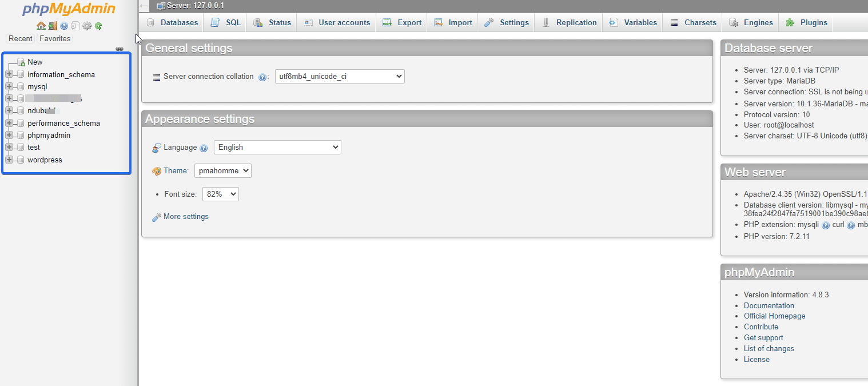Click the 'User: root@localhost' text
The image size is (868, 386).
[x=779, y=125]
